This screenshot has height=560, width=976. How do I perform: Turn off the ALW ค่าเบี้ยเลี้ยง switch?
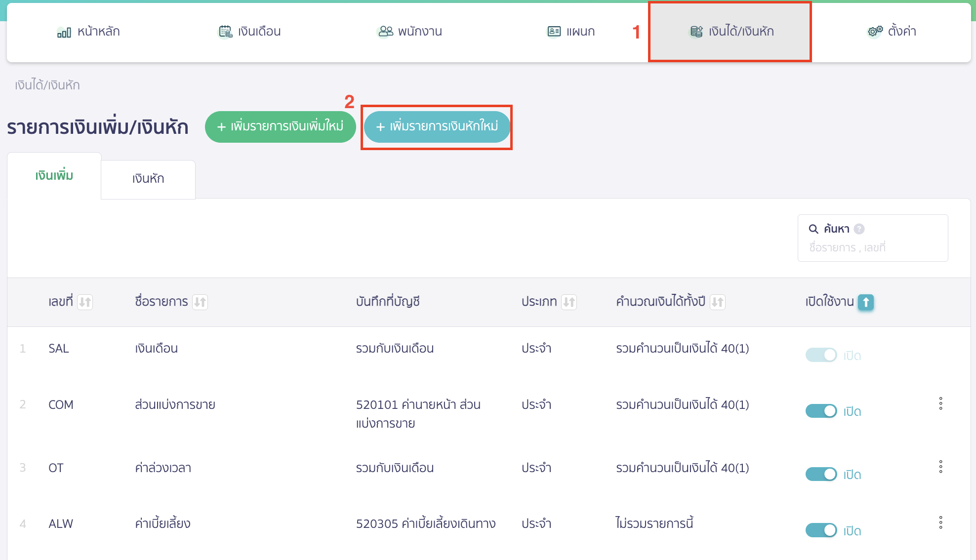pos(820,529)
